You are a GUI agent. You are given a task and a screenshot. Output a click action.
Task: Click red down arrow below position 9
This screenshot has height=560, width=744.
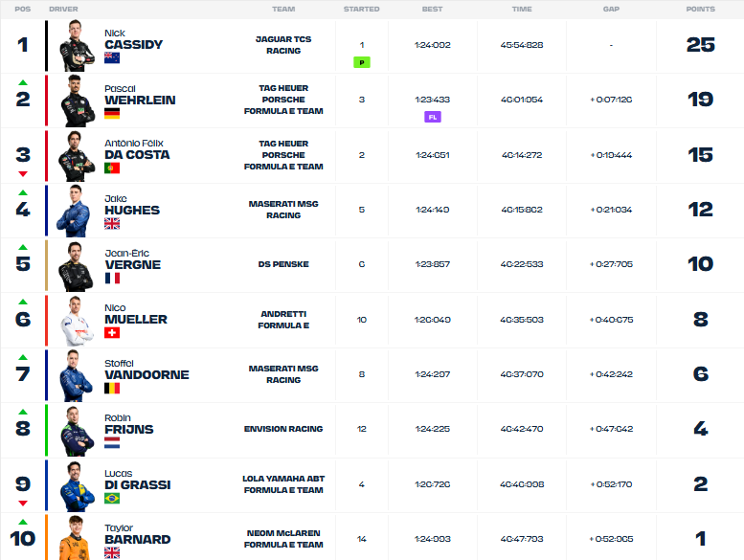coord(22,503)
